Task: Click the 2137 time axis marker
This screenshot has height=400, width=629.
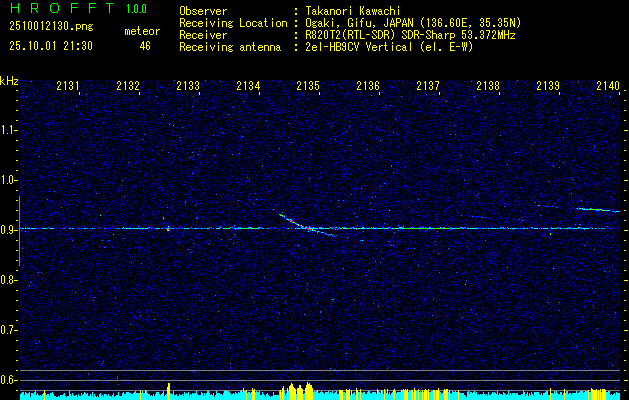Action: click(x=428, y=86)
